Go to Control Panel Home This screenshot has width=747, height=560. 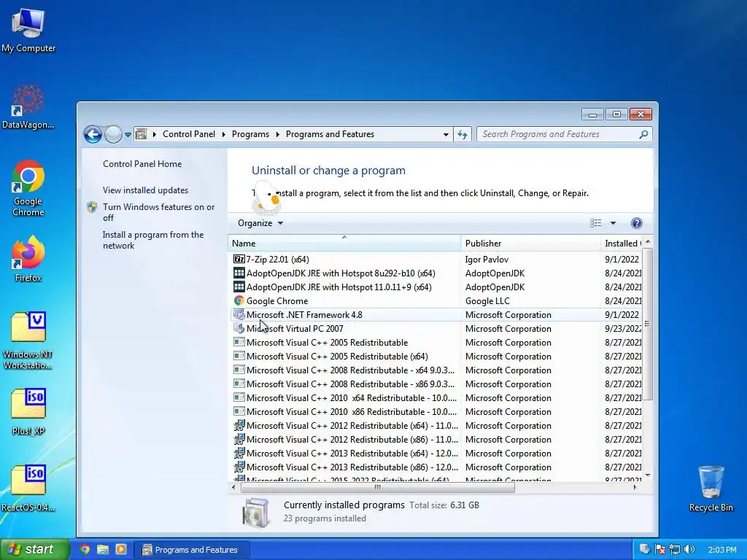tap(142, 164)
